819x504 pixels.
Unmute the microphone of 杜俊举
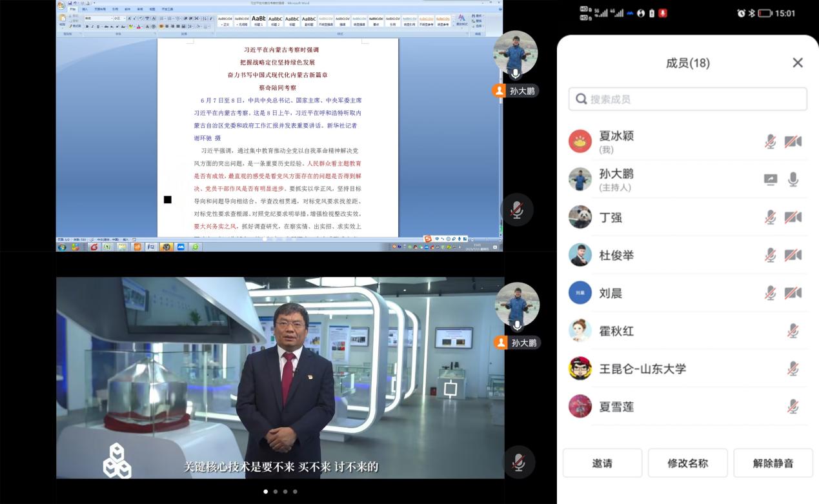click(771, 255)
